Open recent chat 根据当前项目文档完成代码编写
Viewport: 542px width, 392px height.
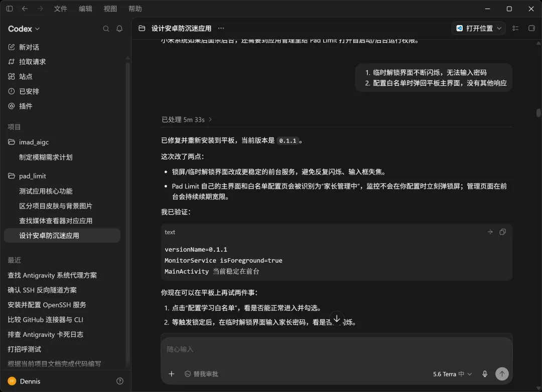[x=54, y=364]
